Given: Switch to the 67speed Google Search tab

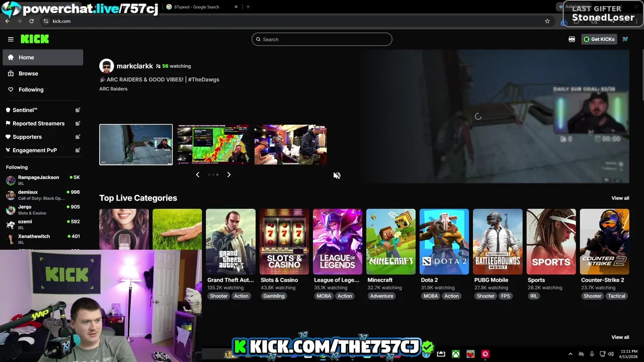Looking at the screenshot, I should tap(201, 7).
